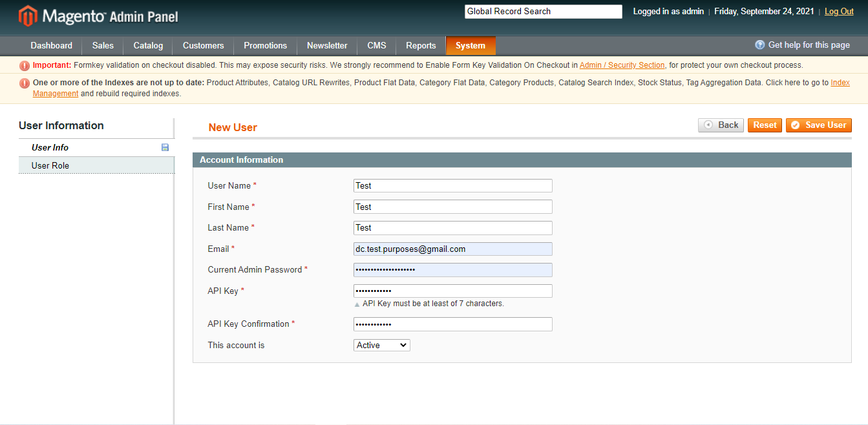Focus the Global Record Search field
Viewport: 868px width, 425px height.
tap(543, 12)
